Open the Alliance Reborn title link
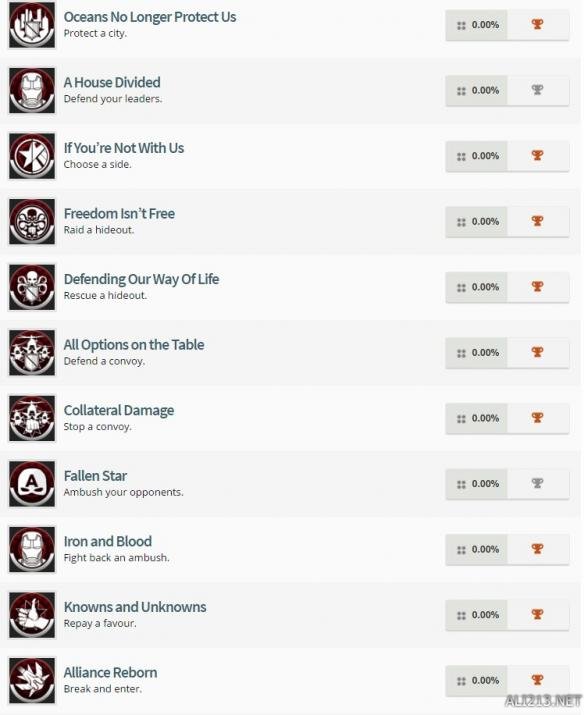The image size is (584, 715). 110,673
